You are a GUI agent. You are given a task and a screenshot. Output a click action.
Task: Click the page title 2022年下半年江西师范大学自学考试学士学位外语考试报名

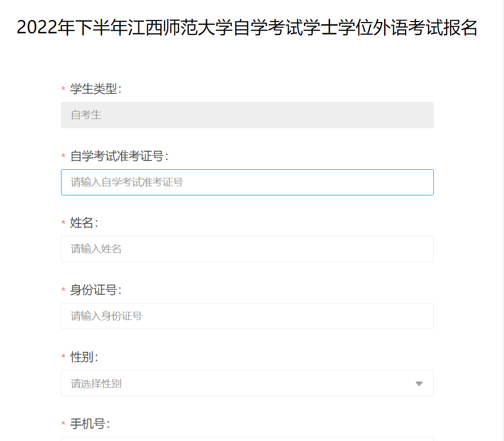tap(247, 27)
